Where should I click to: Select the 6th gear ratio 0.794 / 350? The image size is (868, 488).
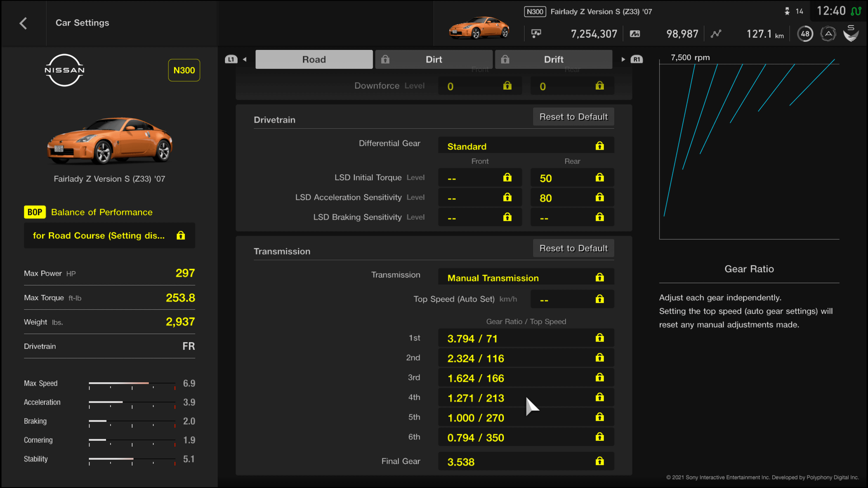[526, 437]
